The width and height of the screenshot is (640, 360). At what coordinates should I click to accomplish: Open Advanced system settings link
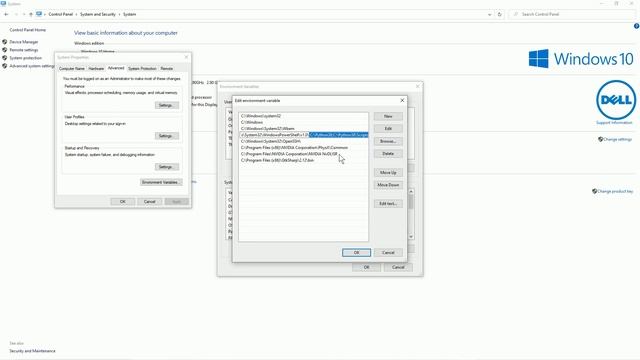click(x=32, y=66)
